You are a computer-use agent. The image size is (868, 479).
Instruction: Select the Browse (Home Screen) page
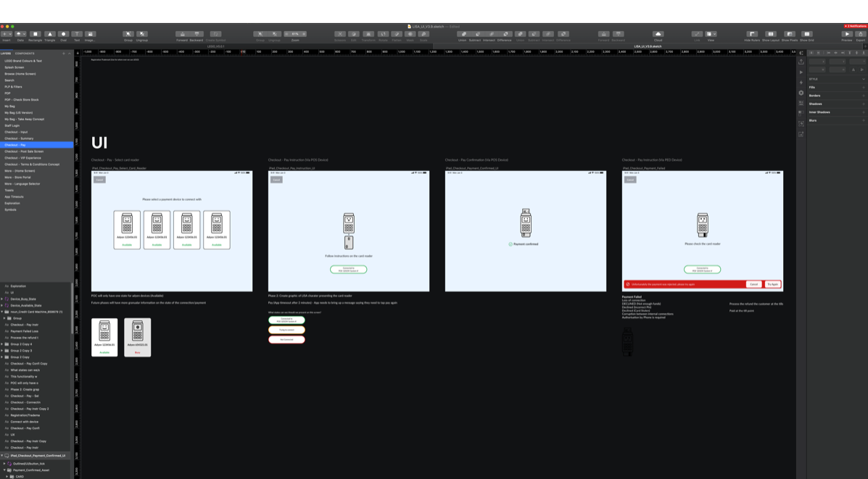pos(36,74)
